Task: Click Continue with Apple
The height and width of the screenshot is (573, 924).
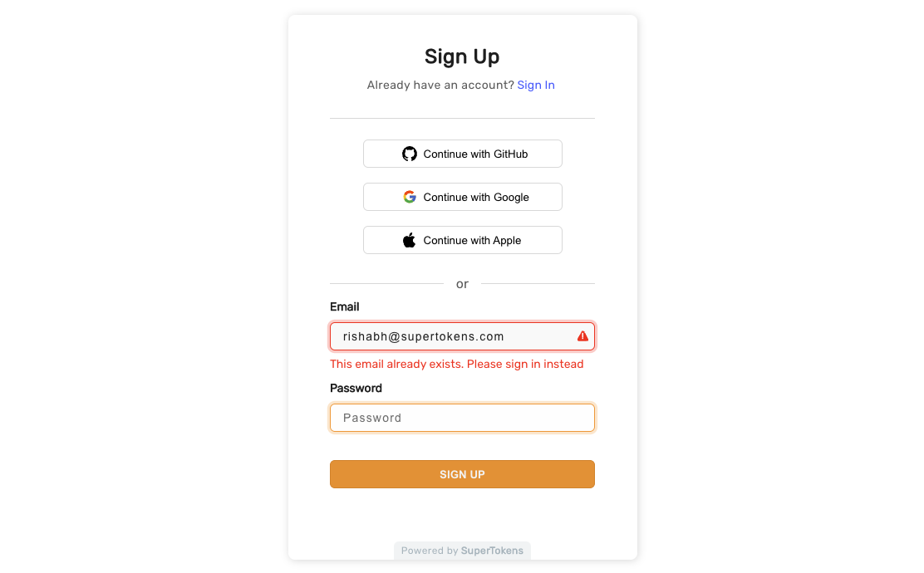Action: click(462, 239)
